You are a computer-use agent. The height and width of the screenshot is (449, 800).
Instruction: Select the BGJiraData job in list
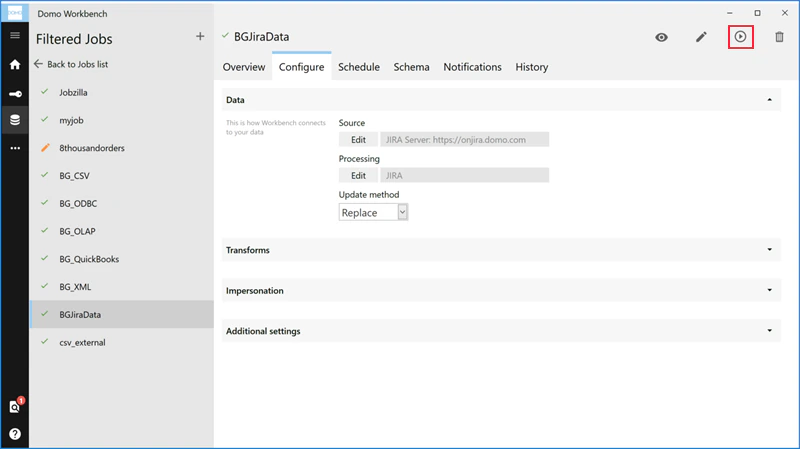pos(122,314)
